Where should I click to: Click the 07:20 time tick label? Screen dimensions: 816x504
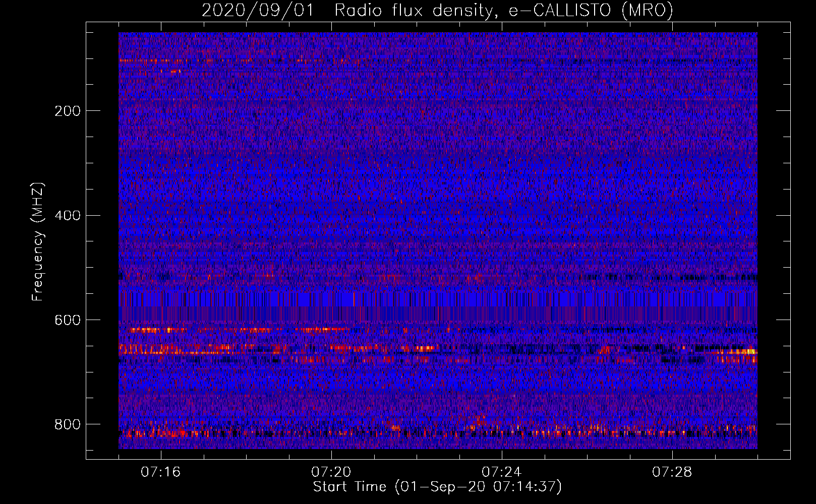click(331, 472)
